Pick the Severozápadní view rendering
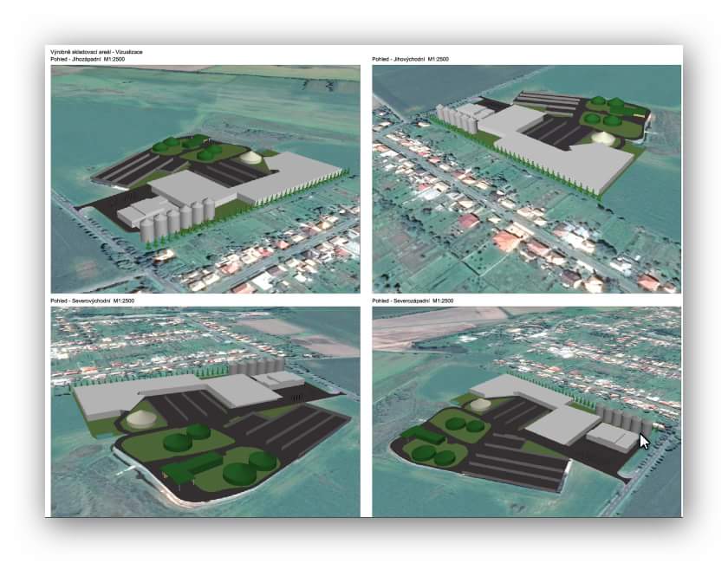Image resolution: width=728 pixels, height=563 pixels. (x=526, y=411)
